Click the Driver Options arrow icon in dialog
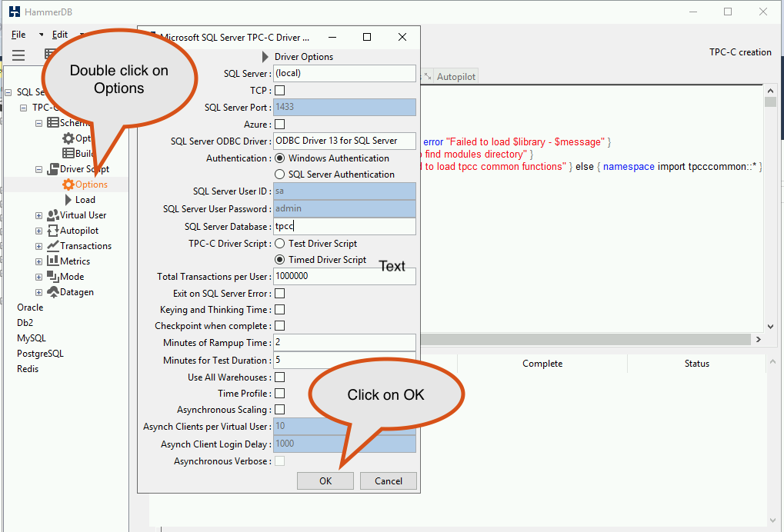The image size is (784, 532). [265, 56]
